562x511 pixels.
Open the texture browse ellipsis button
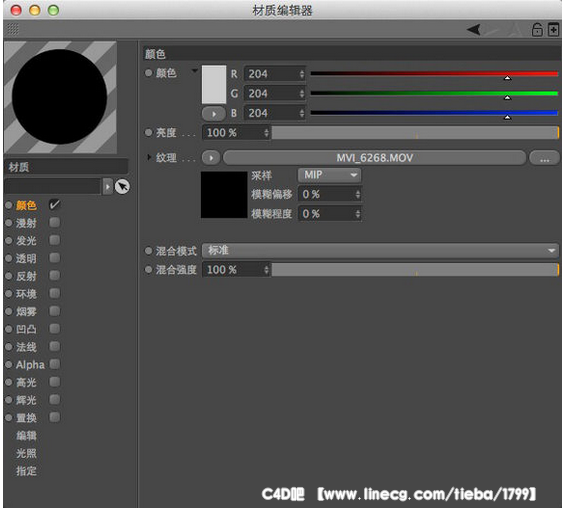[x=544, y=158]
